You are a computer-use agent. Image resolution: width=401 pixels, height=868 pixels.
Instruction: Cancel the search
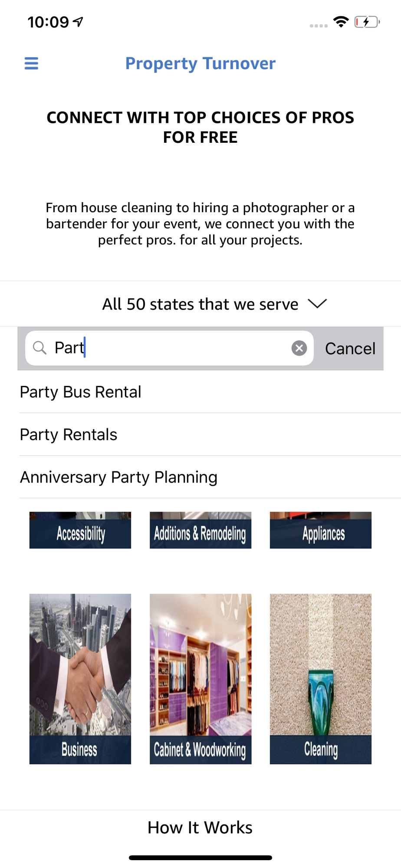coord(350,349)
